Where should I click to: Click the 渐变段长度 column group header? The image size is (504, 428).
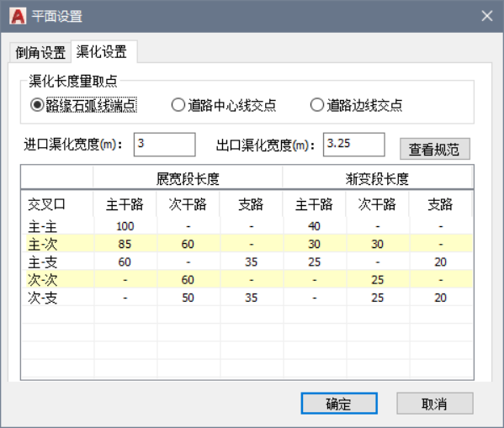pyautogui.click(x=377, y=177)
